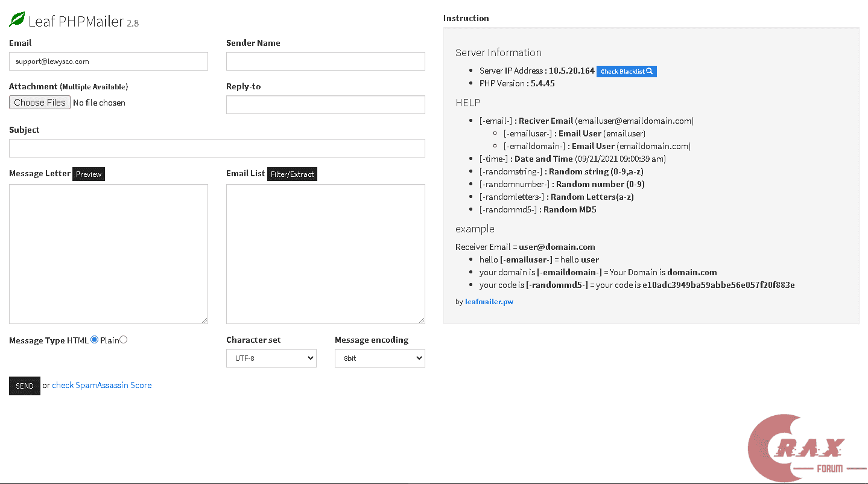Image resolution: width=868 pixels, height=484 pixels.
Task: Click the green leaf logo icon
Action: click(x=17, y=20)
